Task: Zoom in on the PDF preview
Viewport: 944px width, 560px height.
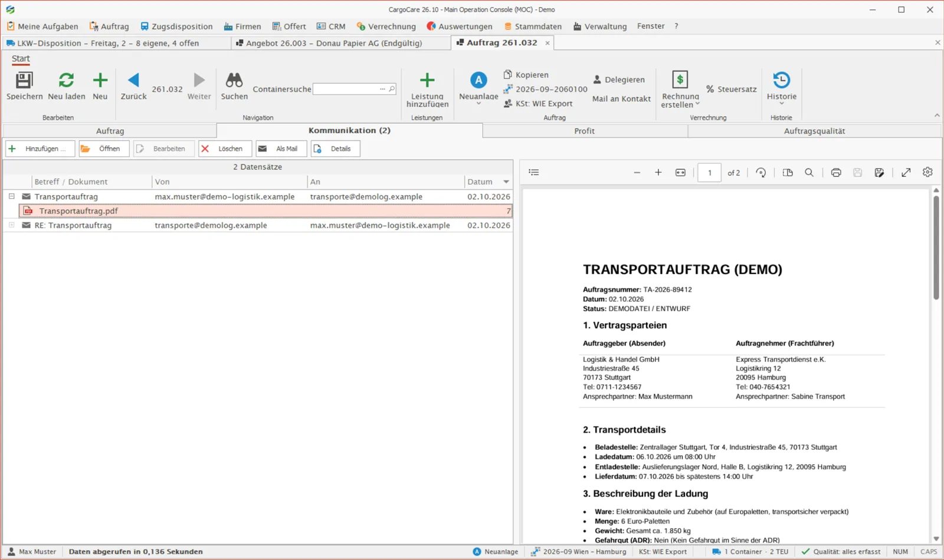Action: click(x=658, y=172)
